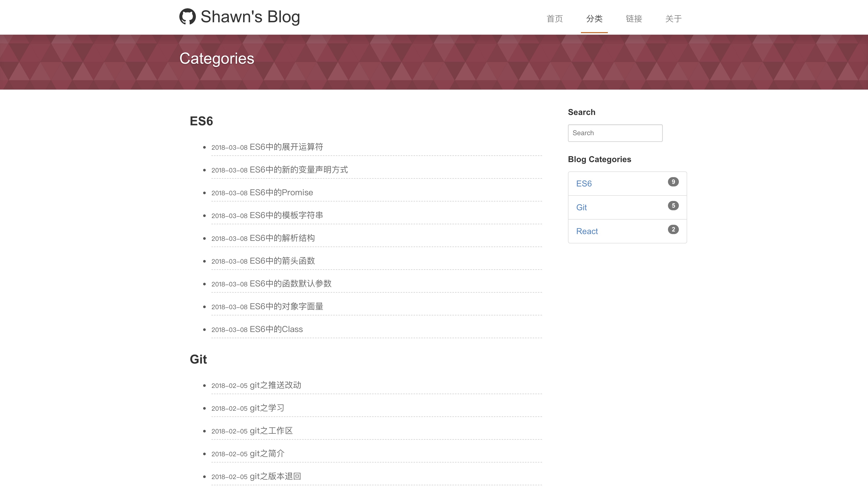This screenshot has height=492, width=868.
Task: Open Git category in sidebar
Action: coord(581,207)
